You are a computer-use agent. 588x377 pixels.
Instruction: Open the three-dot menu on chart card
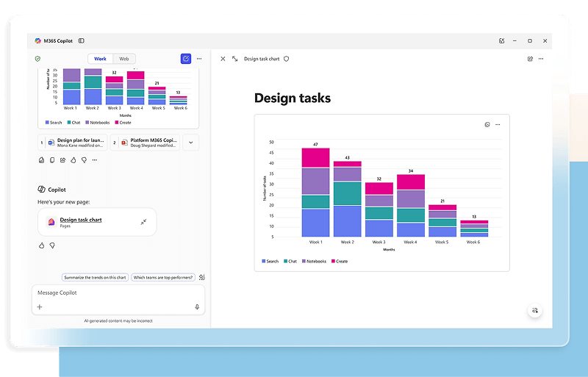coord(498,125)
